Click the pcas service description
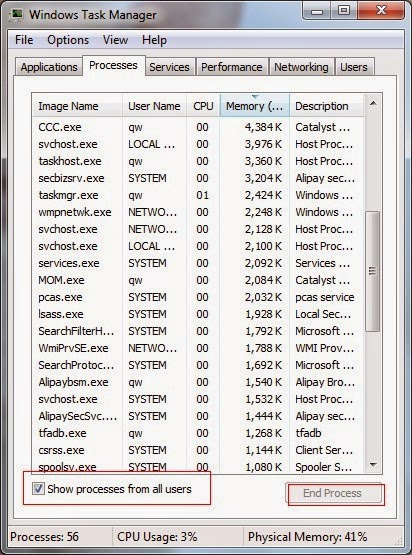 pos(325,297)
